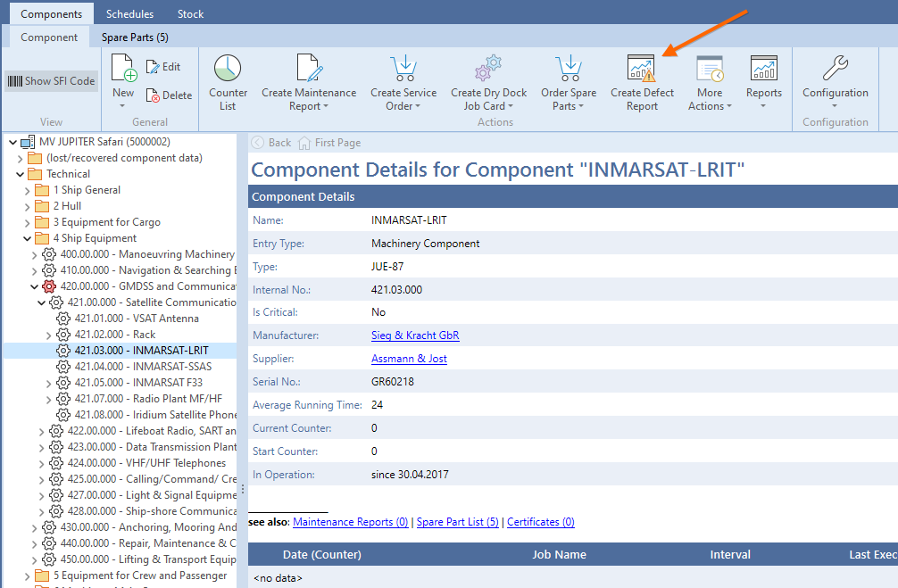Open Maintenance Reports (0) link
Screen dimensions: 898x588
click(351, 522)
